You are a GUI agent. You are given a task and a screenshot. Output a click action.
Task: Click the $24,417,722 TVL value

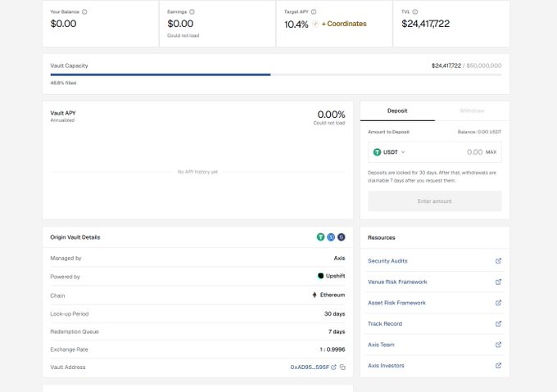(x=426, y=24)
